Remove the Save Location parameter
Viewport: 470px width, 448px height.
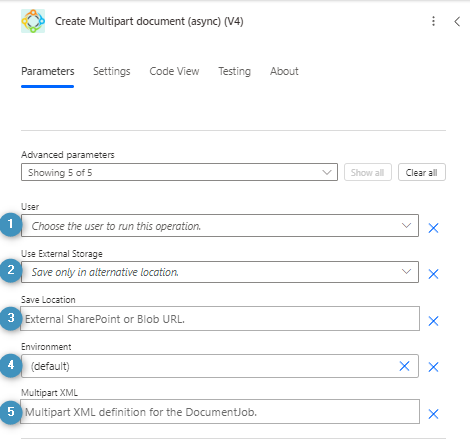[433, 321]
